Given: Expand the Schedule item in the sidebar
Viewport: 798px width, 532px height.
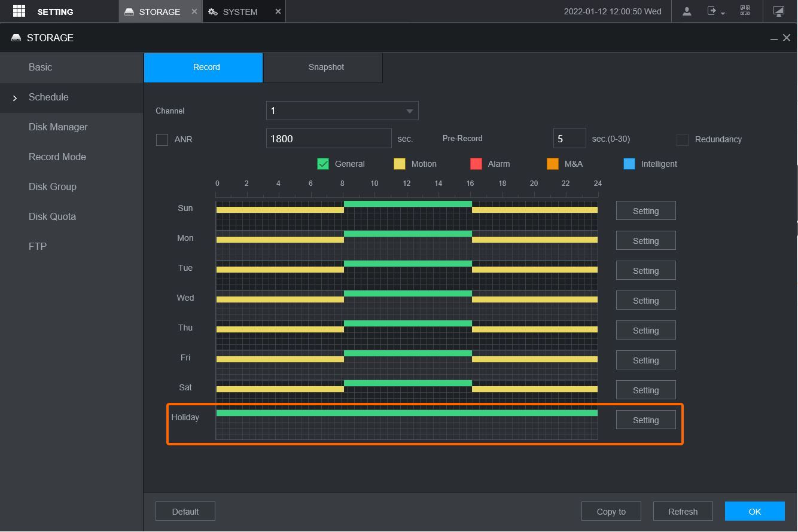Looking at the screenshot, I should (48, 97).
